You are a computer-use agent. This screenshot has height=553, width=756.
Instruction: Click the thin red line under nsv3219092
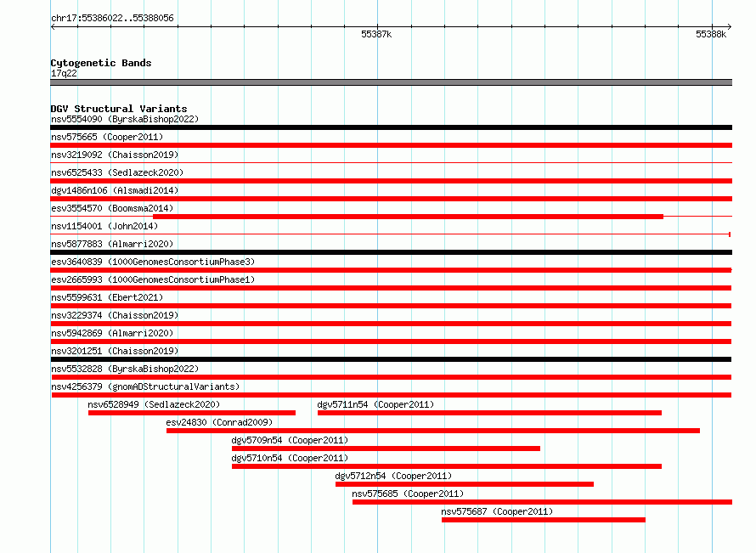[x=391, y=163]
